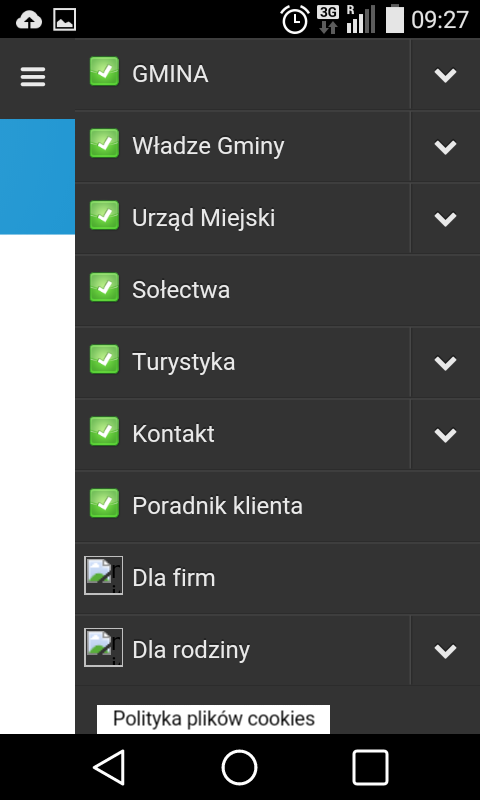Click the green check icon beside Turystyka

click(105, 359)
